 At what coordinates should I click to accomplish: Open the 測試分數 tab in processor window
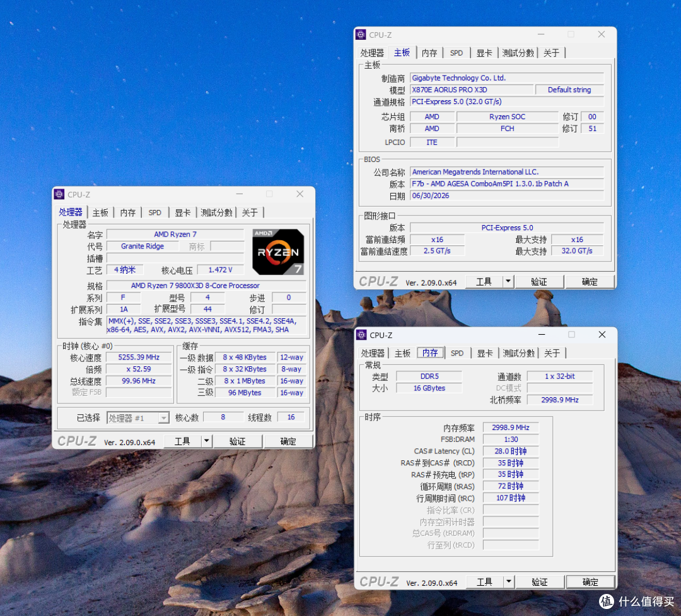click(216, 212)
